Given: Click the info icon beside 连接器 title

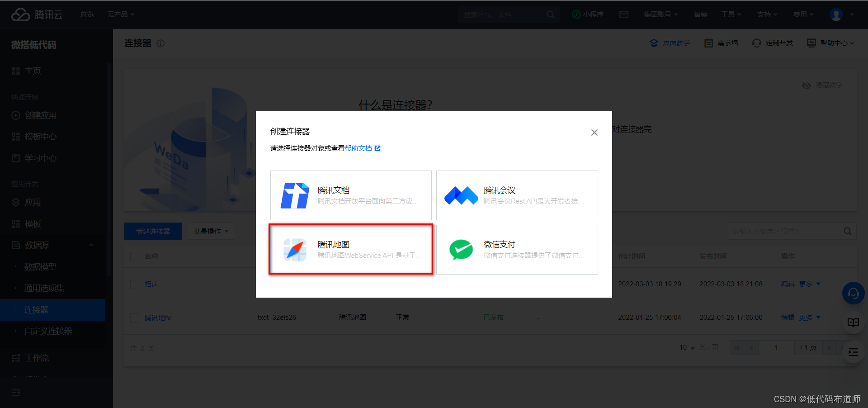Looking at the screenshot, I should point(160,43).
